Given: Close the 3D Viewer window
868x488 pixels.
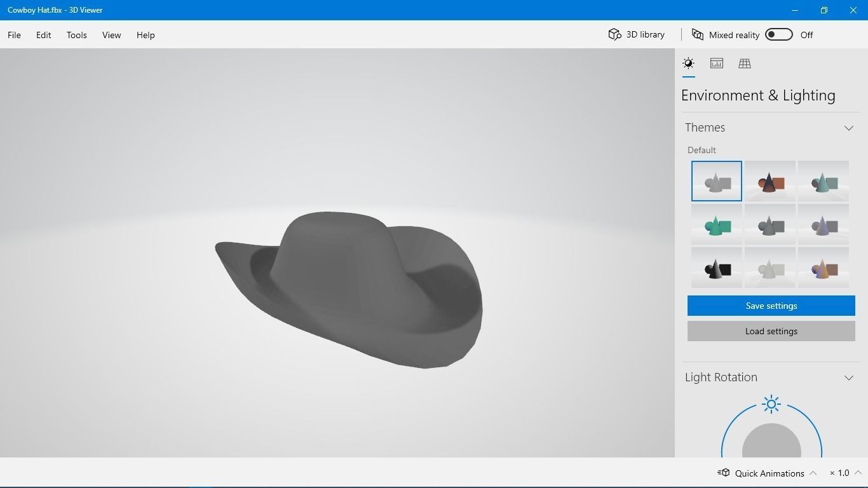Looking at the screenshot, I should 853,10.
